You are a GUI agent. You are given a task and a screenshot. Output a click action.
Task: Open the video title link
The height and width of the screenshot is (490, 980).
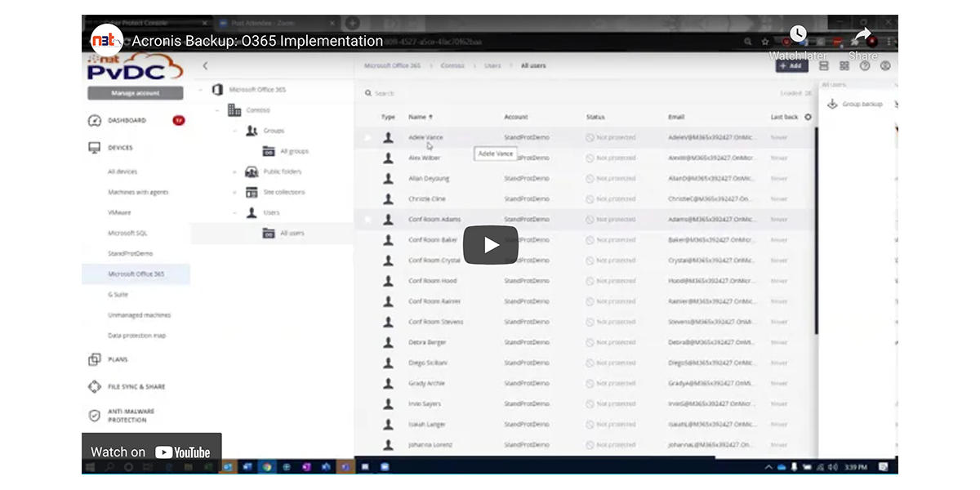coord(257,41)
